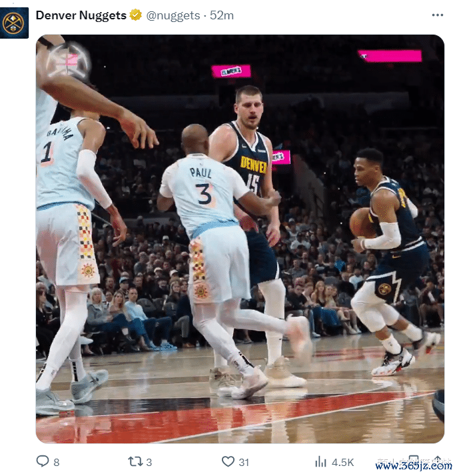Viewport: 457px width, 476px height.
Task: Repost with the retweet arrows icon
Action: 135,461
